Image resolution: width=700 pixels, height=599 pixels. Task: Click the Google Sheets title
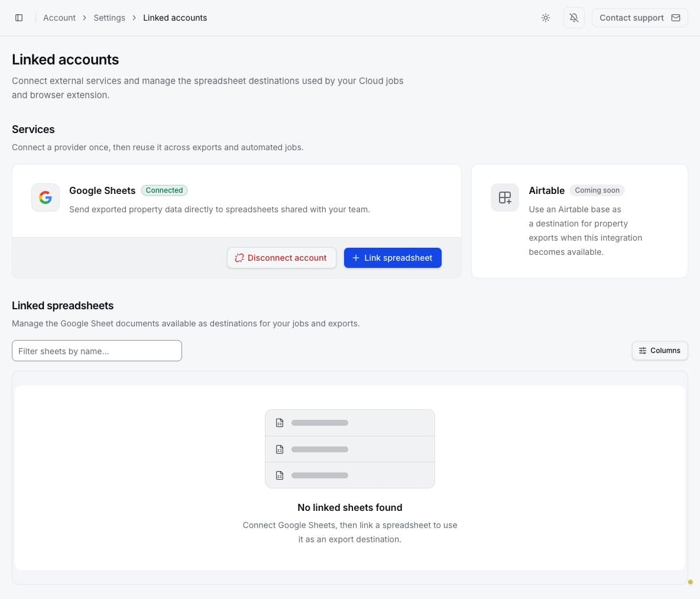point(102,190)
